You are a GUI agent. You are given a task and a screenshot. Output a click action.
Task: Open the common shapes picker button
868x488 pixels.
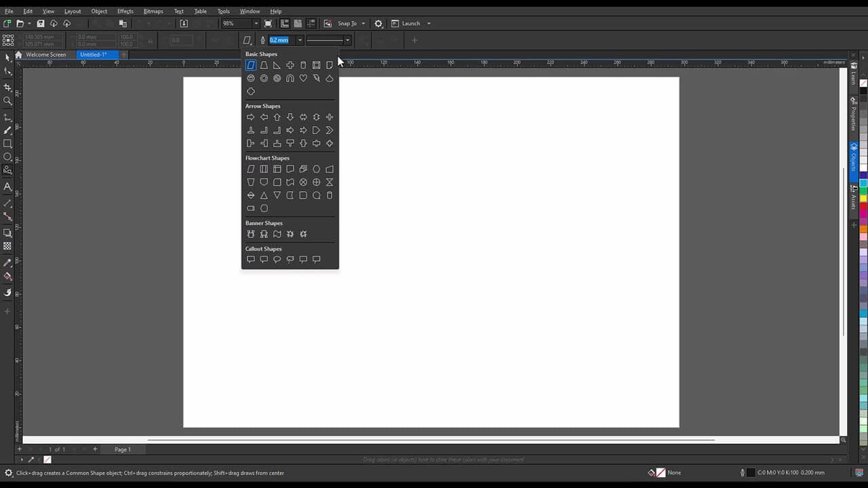pos(248,40)
